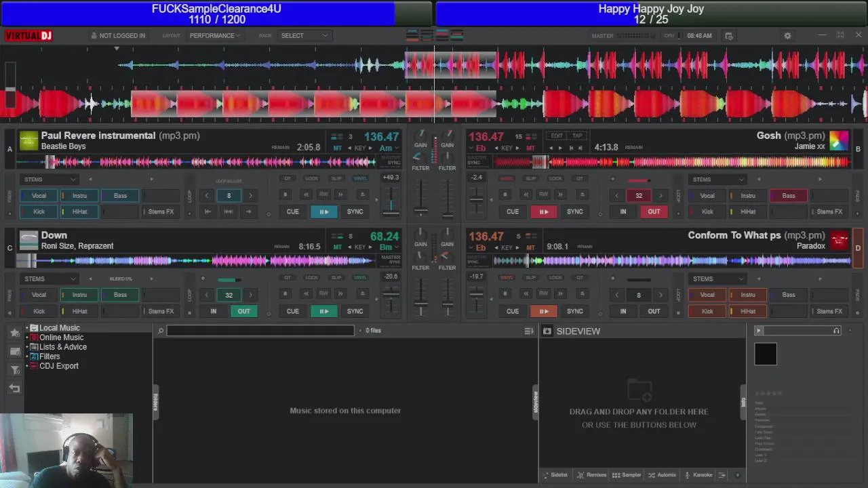Toggle Bass stem on deck B

789,195
